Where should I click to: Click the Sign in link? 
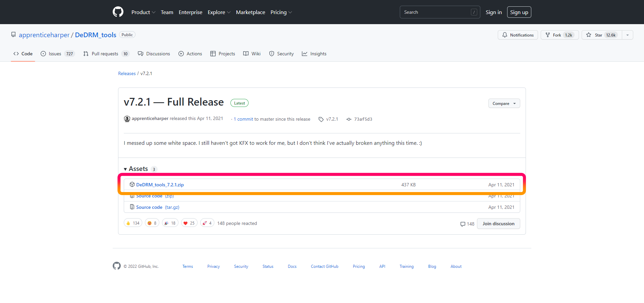click(x=494, y=12)
